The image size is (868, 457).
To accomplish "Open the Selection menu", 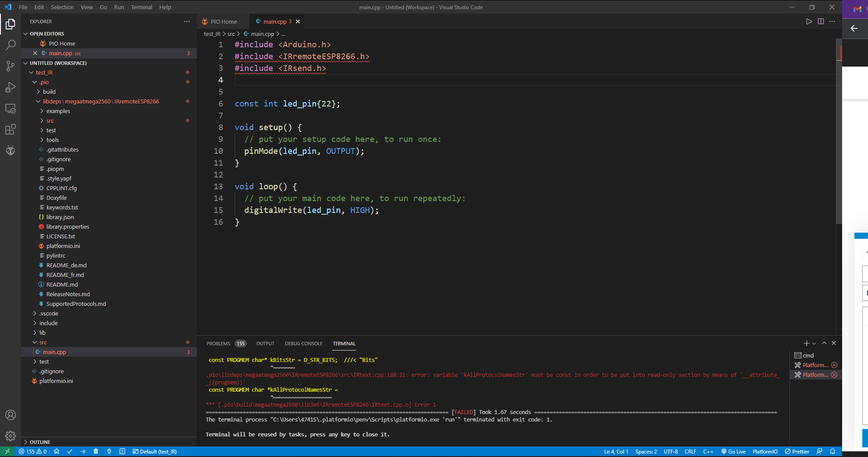I will coord(62,7).
